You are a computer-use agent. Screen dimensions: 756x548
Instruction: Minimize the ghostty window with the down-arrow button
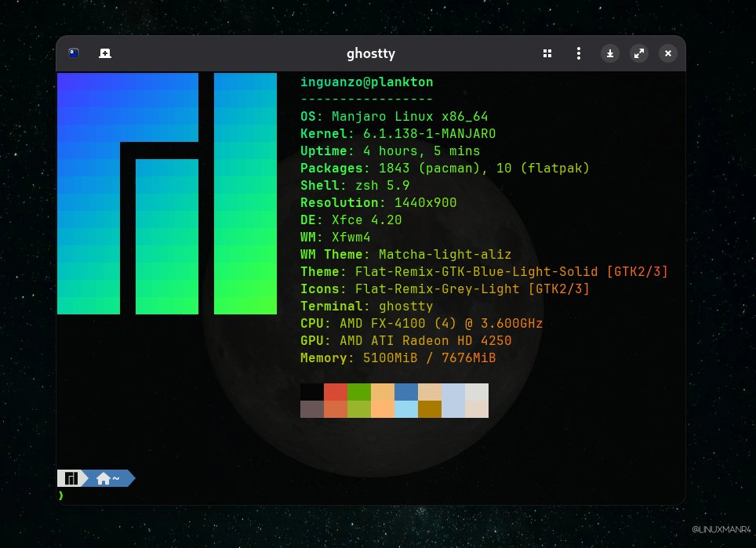610,53
